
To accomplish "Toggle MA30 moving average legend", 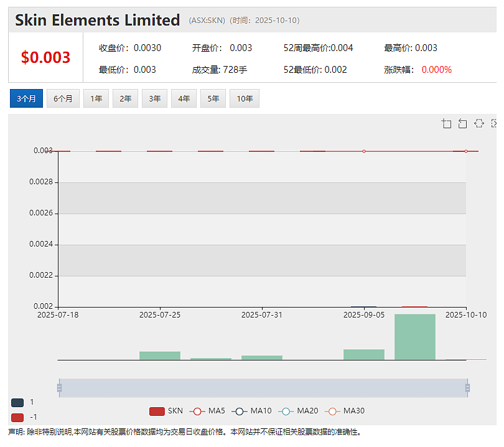I will 345,411.
